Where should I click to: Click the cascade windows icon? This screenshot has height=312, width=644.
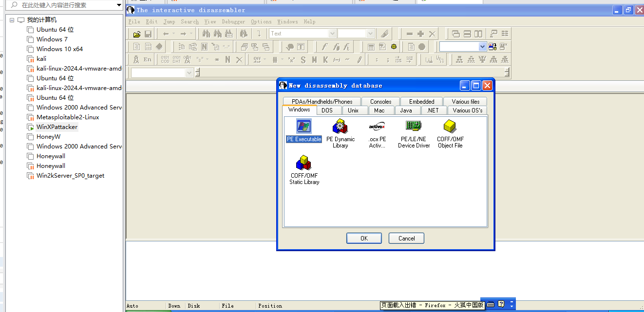pyautogui.click(x=456, y=34)
